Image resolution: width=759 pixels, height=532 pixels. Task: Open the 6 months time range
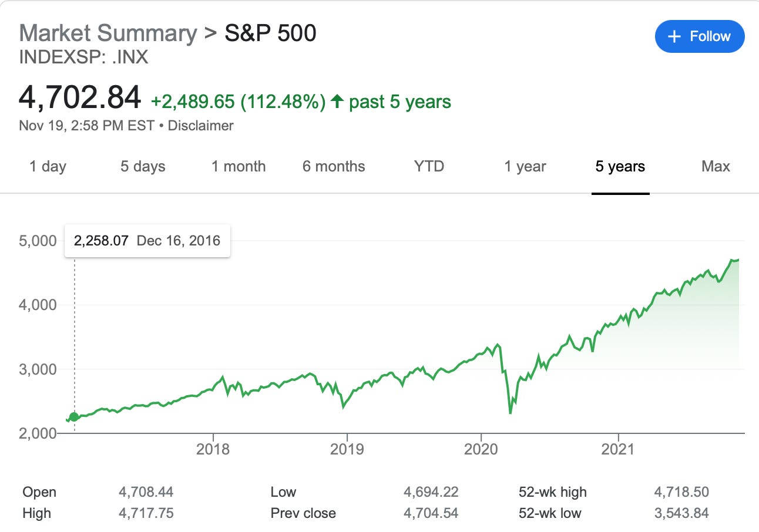[333, 166]
